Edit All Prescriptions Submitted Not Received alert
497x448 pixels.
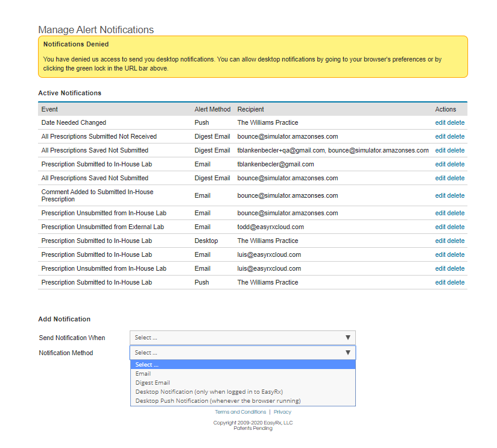(440, 136)
